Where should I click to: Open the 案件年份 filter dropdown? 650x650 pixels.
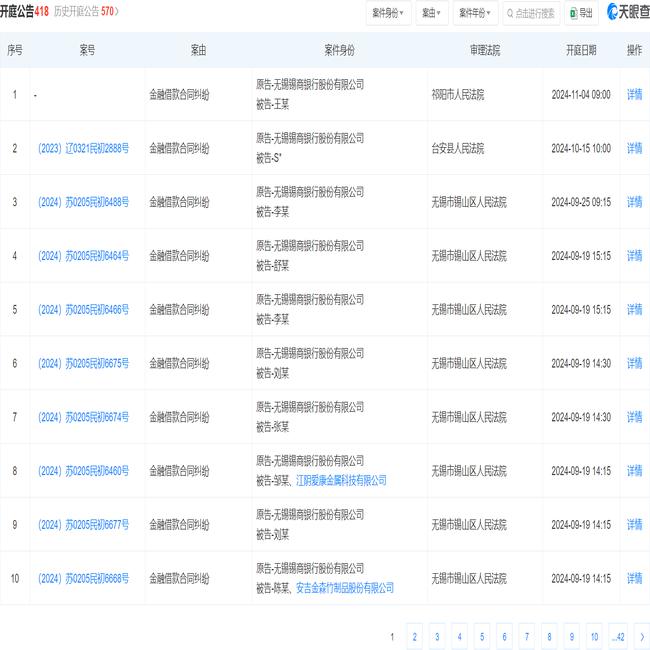[475, 13]
